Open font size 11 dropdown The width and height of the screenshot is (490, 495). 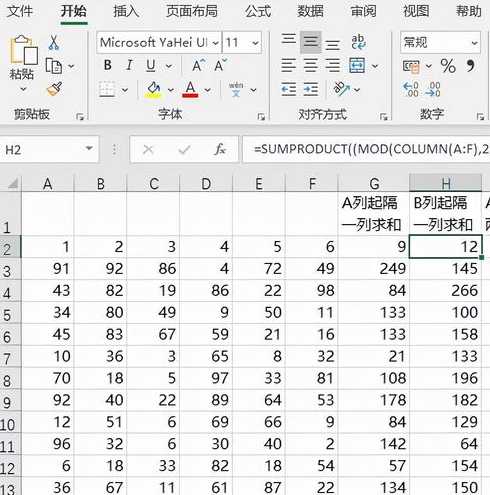(255, 43)
